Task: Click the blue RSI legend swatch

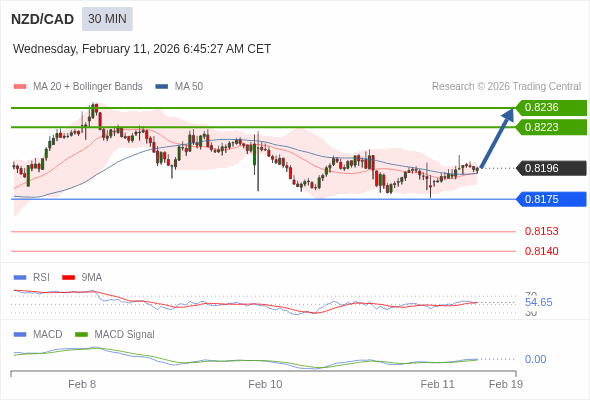Action: pos(20,278)
